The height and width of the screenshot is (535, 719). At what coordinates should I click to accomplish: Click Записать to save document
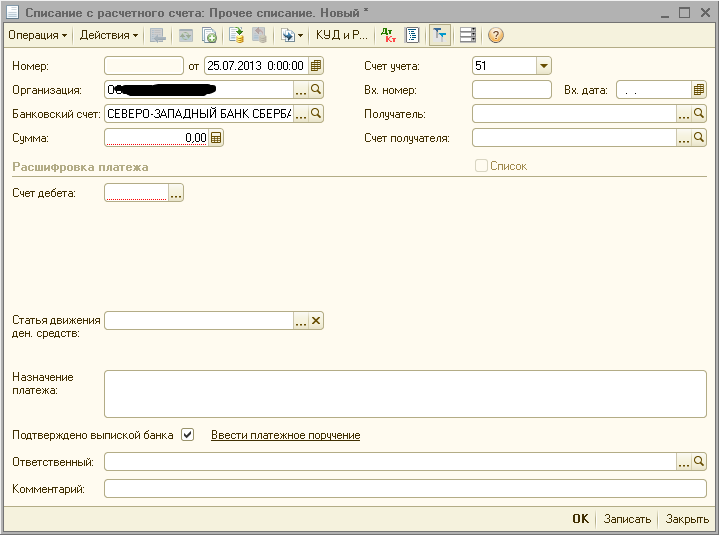[x=627, y=519]
